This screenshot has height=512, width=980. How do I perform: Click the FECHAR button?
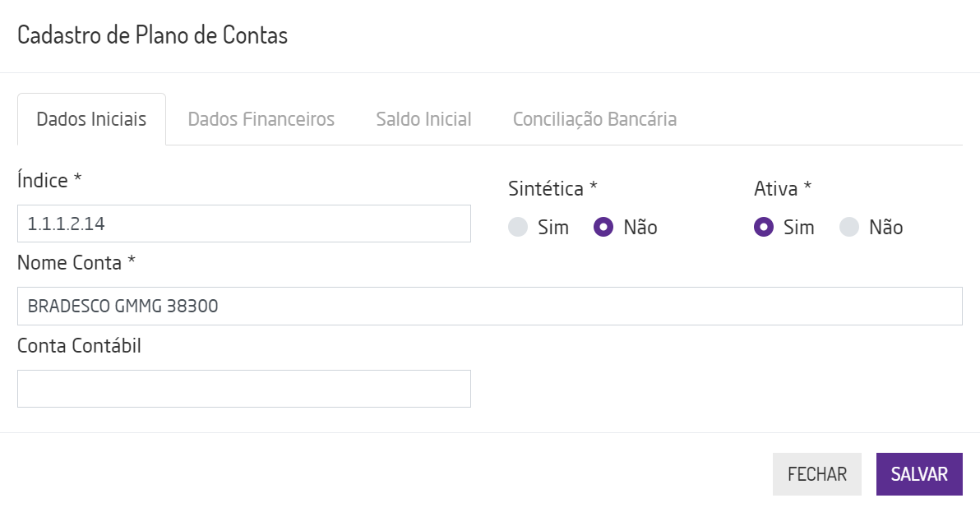pyautogui.click(x=816, y=474)
